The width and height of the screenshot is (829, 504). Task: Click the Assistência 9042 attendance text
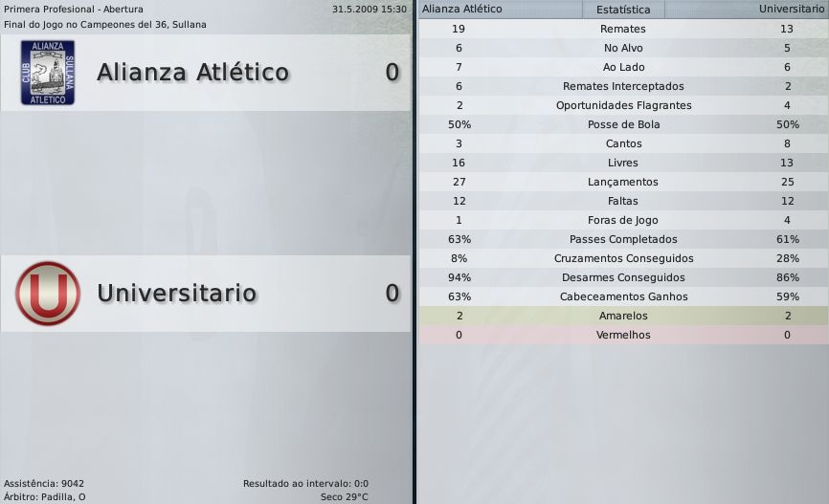click(x=44, y=484)
